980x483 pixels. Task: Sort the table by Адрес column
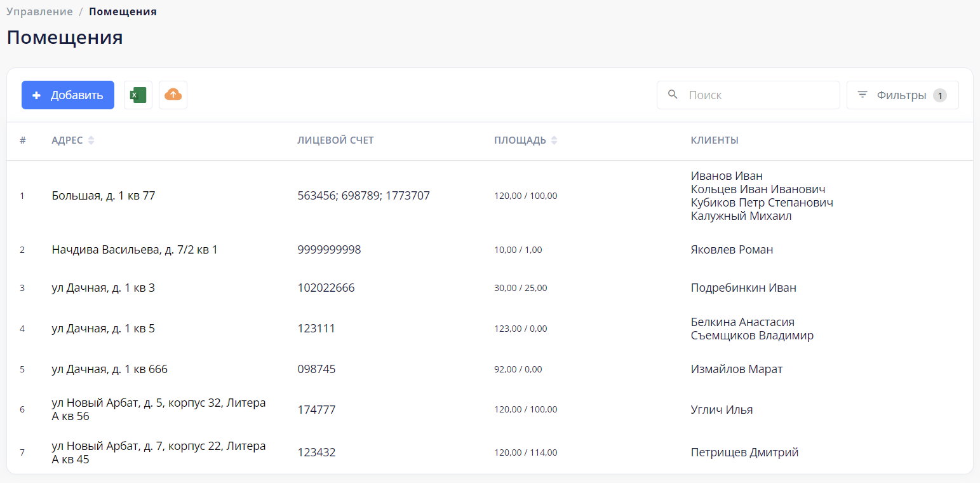point(73,140)
